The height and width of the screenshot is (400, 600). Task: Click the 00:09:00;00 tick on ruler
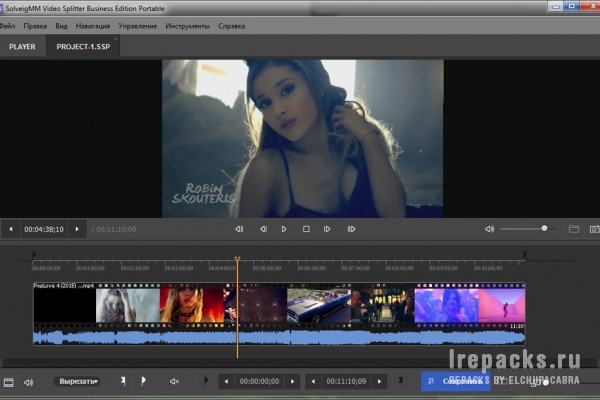point(444,268)
